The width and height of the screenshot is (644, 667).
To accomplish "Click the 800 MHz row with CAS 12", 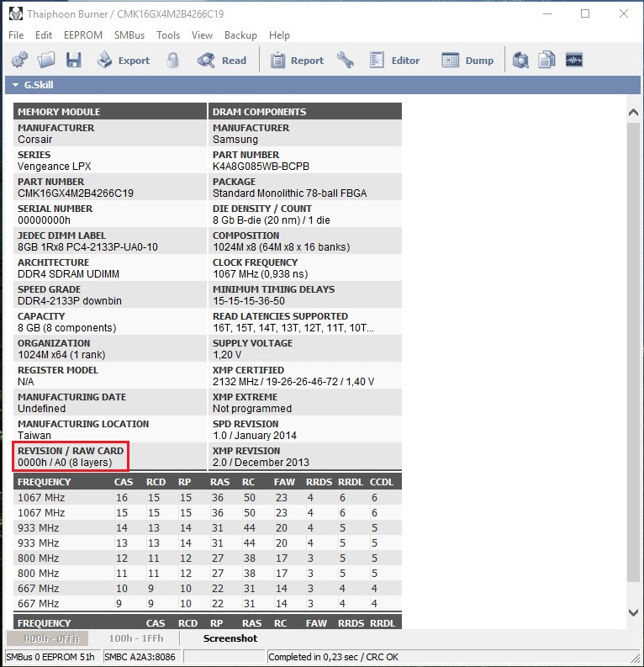I will 208,558.
